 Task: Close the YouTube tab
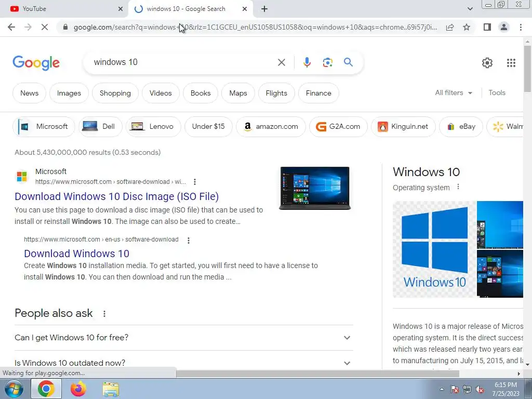(121, 9)
